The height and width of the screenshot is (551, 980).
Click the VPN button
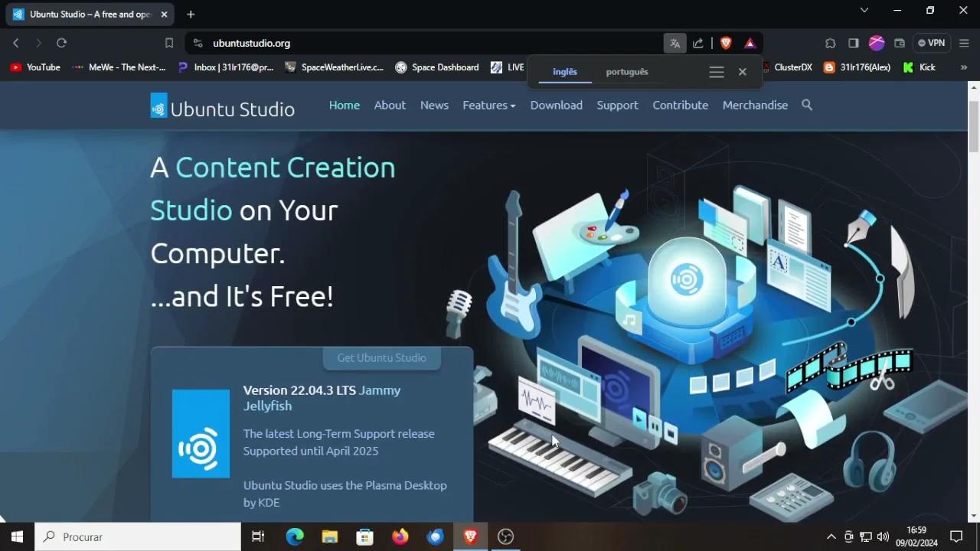pyautogui.click(x=932, y=43)
